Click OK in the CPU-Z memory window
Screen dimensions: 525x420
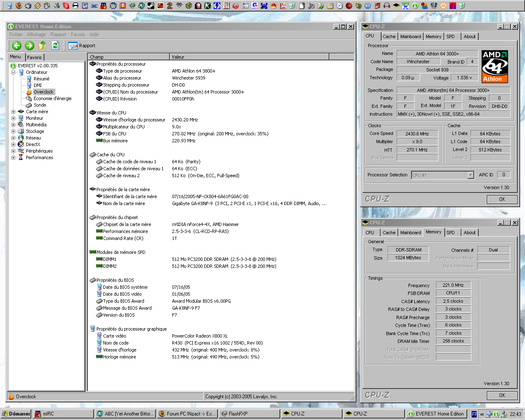coord(502,395)
